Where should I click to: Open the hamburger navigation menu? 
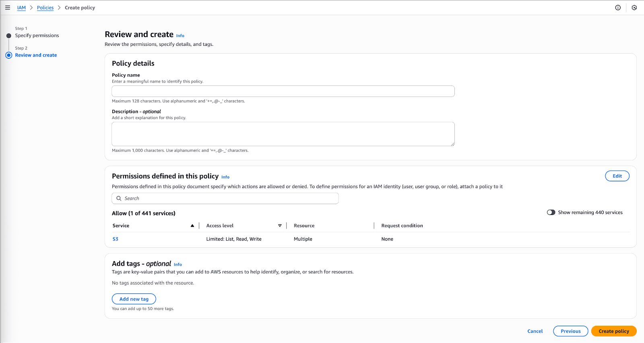(8, 8)
